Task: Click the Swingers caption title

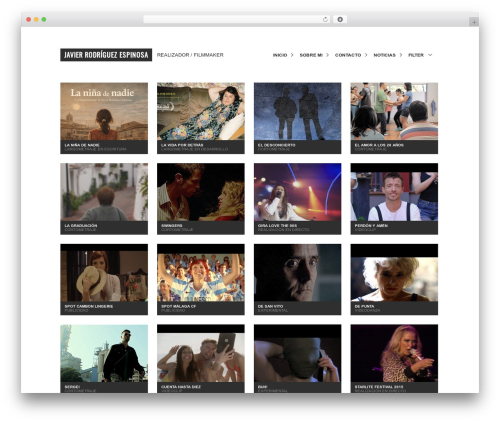Action: tap(171, 226)
